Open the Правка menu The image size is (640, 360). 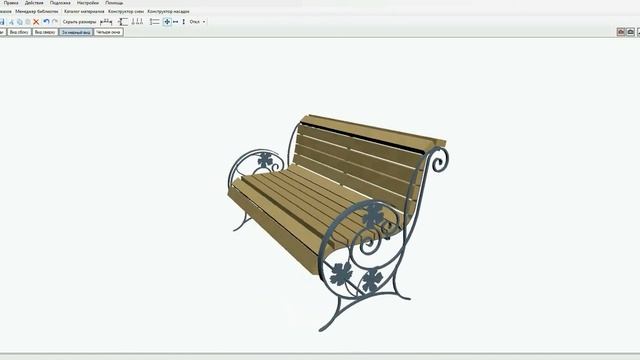[11, 3]
